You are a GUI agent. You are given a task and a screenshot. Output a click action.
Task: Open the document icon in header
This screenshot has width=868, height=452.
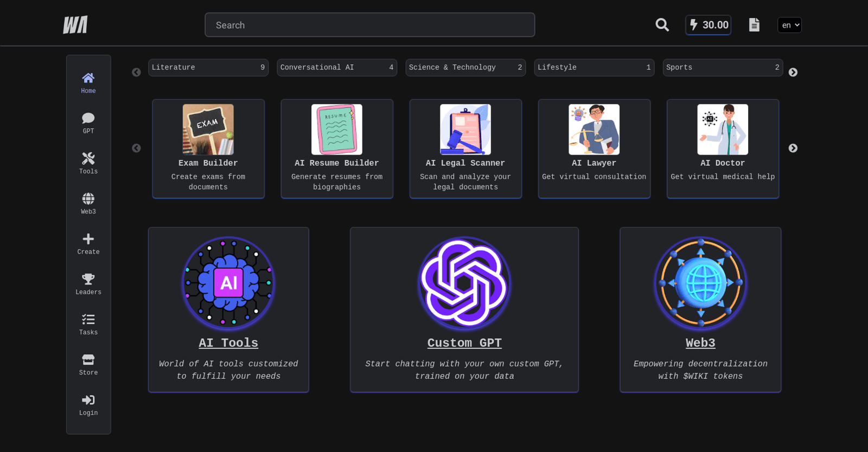pyautogui.click(x=754, y=25)
